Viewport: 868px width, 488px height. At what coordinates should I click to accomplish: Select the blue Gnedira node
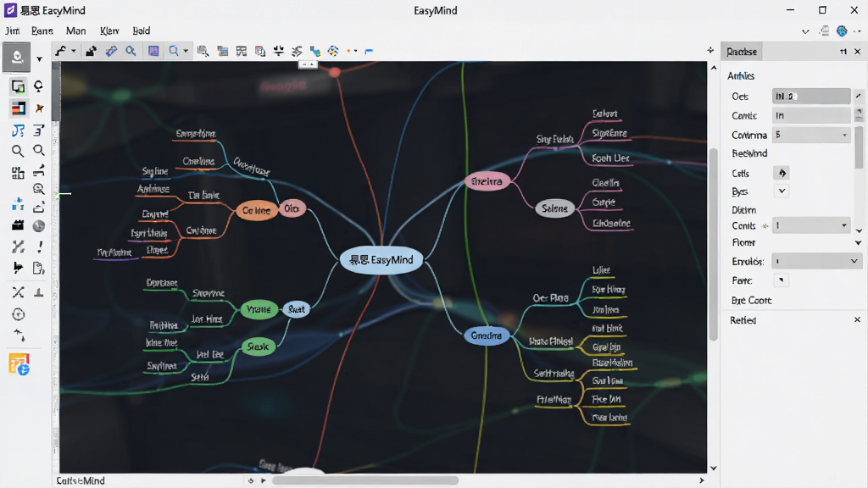coord(486,335)
